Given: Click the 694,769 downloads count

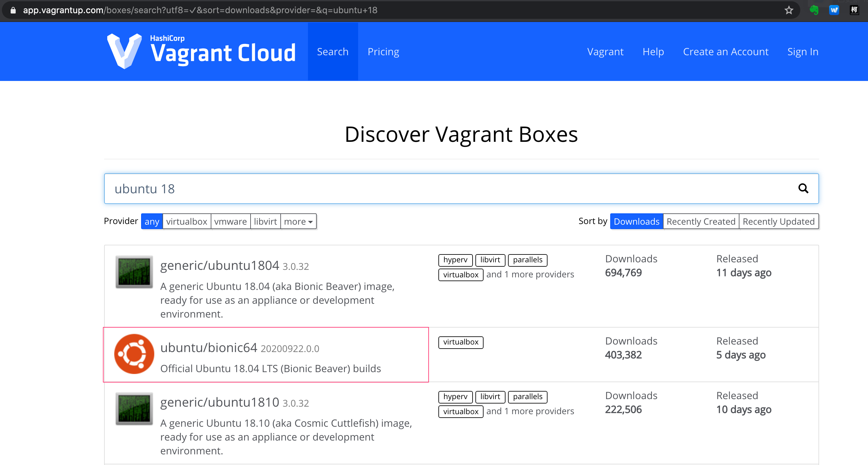Looking at the screenshot, I should (x=623, y=273).
